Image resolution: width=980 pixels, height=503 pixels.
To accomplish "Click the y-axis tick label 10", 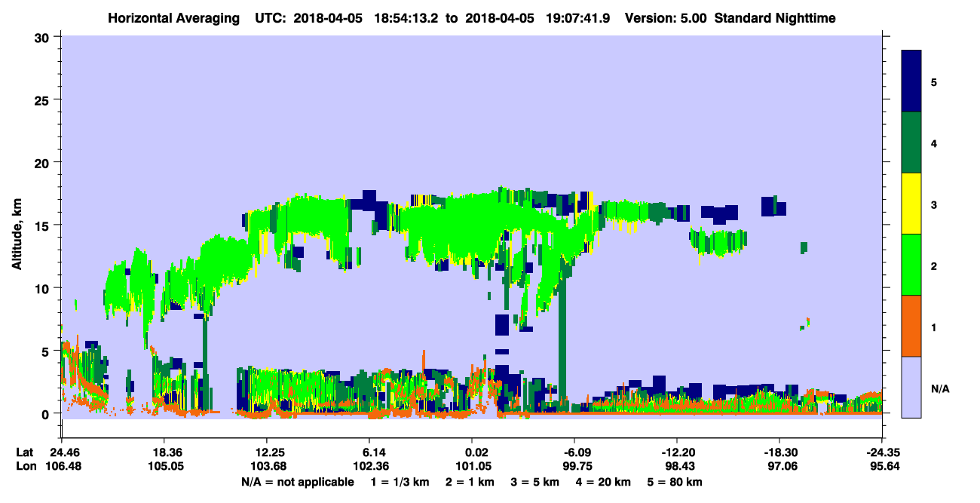I will tap(44, 288).
